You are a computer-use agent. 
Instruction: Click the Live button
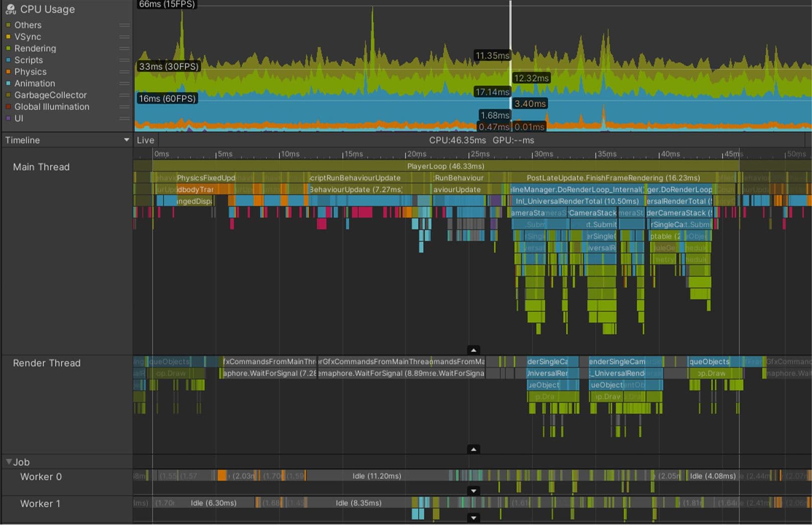pos(145,140)
